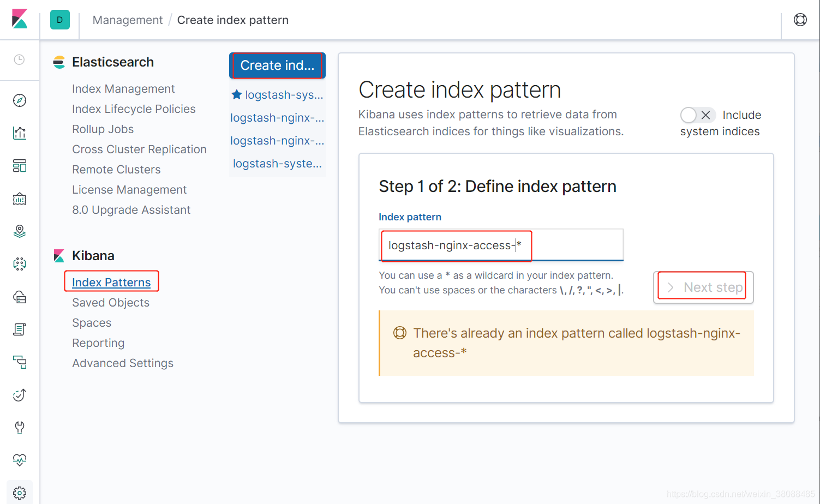Image resolution: width=820 pixels, height=504 pixels.
Task: Click the Index pattern field label
Action: [410, 217]
